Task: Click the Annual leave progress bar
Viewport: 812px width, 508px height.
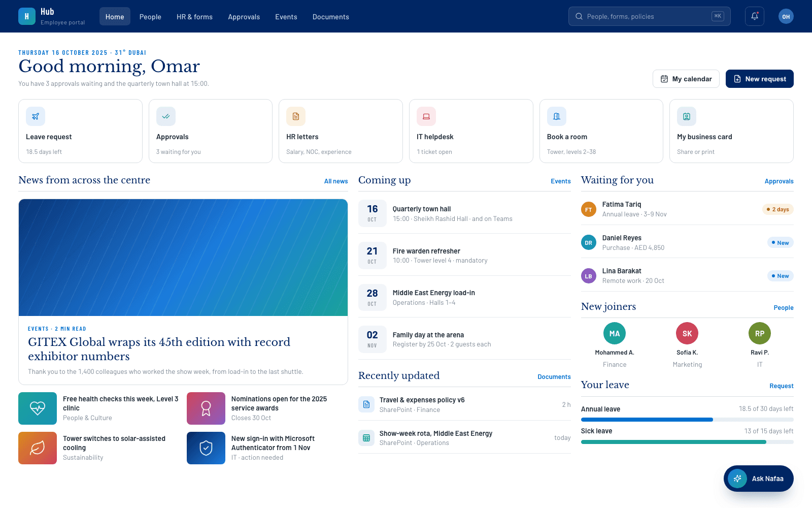Action: (687, 420)
